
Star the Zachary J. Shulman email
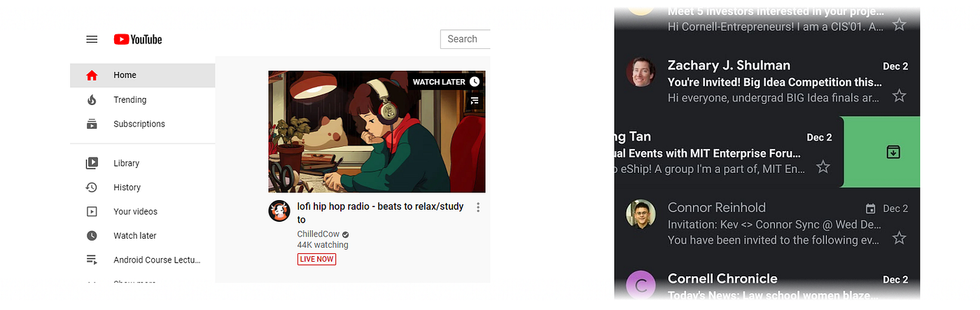coord(899,96)
